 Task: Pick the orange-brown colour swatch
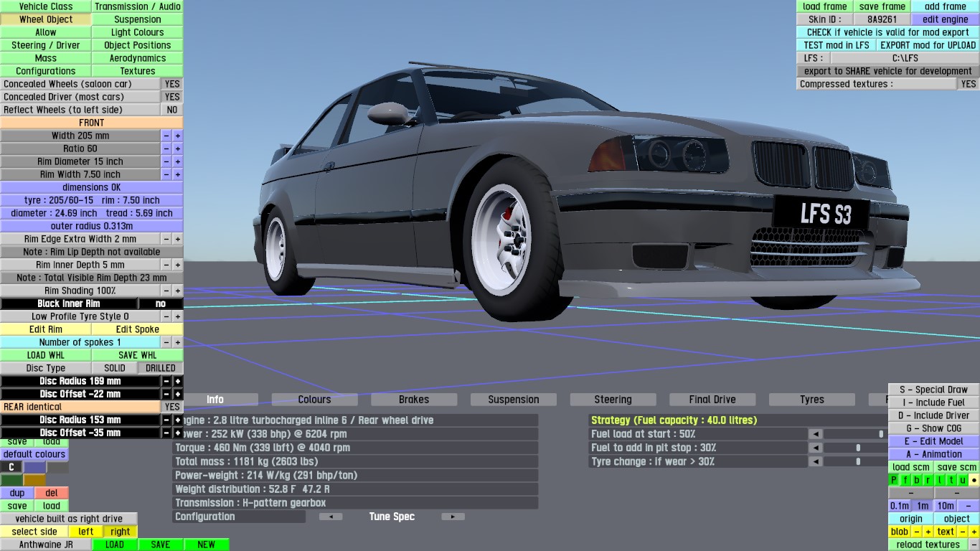tap(34, 480)
